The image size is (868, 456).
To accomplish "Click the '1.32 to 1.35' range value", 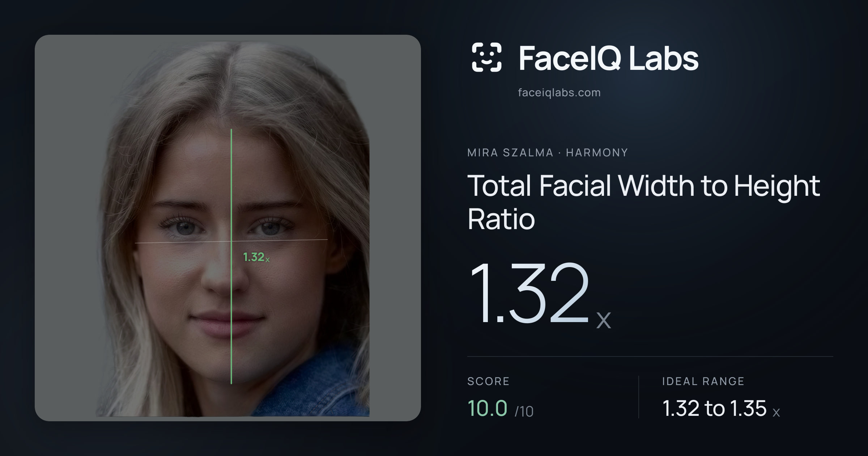I will coord(714,408).
